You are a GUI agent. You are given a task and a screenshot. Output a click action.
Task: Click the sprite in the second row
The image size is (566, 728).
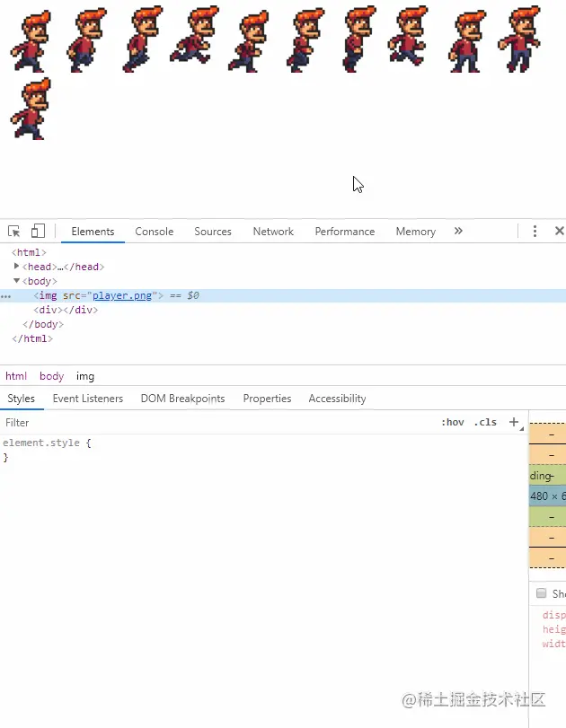[31, 110]
